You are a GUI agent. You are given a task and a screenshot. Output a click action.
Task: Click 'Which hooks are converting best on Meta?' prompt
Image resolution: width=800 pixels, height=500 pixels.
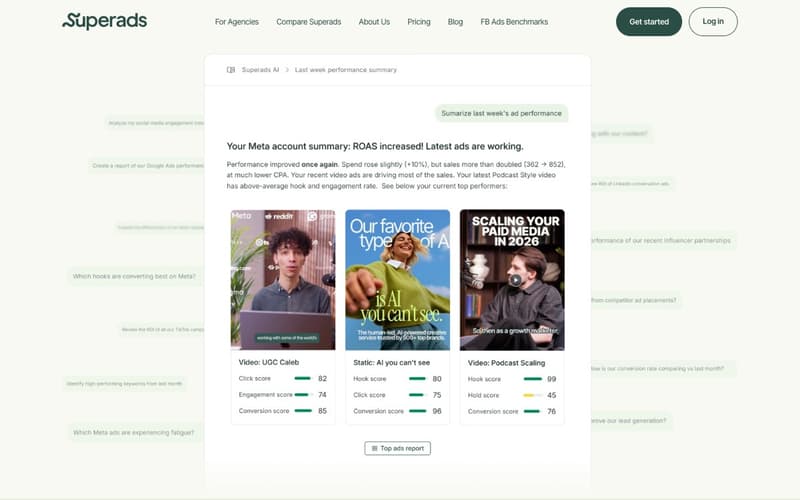pos(134,277)
